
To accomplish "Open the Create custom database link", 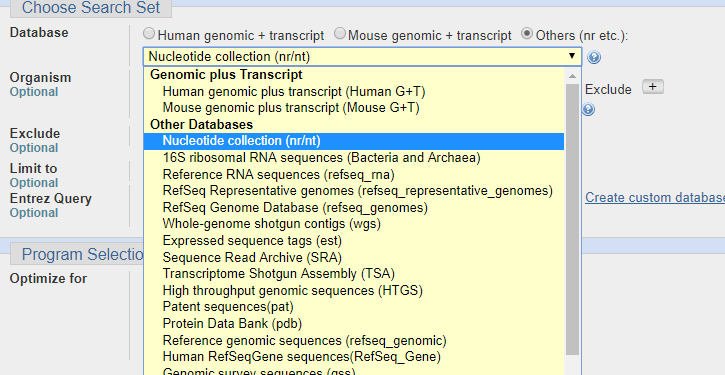I will [x=655, y=197].
